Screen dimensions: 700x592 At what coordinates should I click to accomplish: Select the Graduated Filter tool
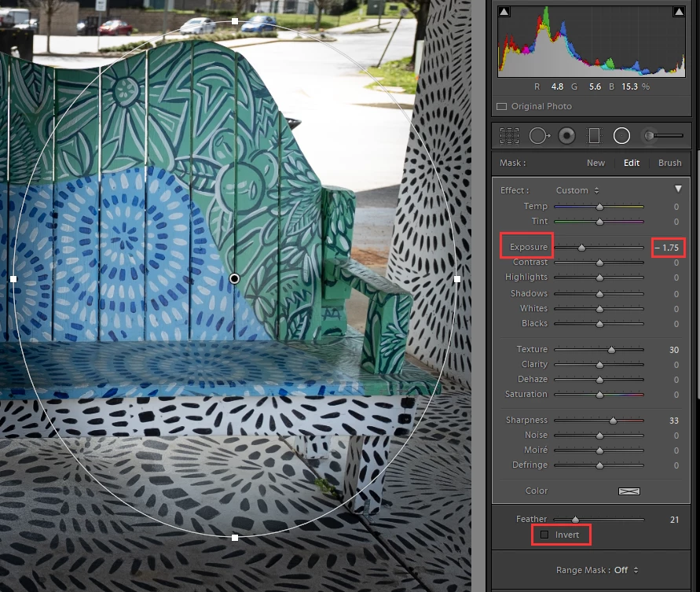pos(594,136)
